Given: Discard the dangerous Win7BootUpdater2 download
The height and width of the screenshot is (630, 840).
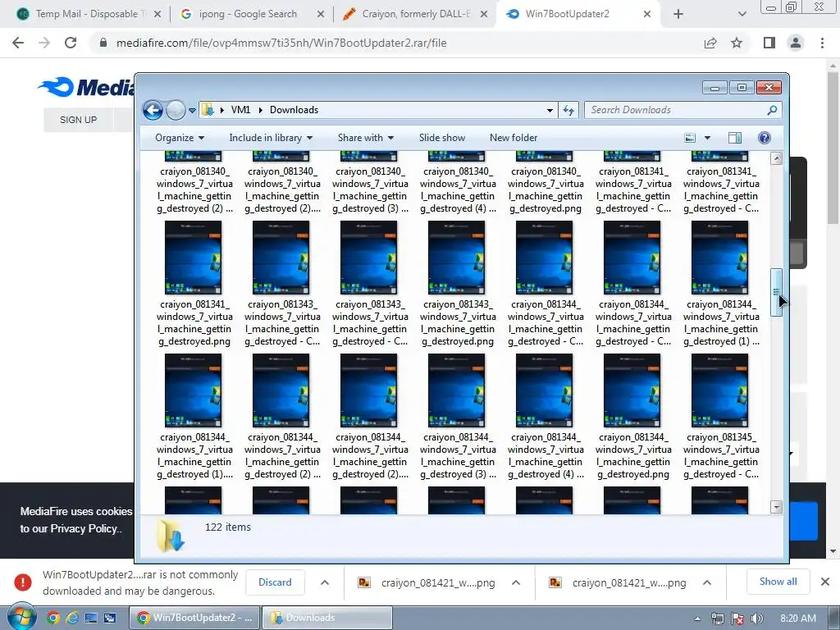Looking at the screenshot, I should (x=275, y=582).
